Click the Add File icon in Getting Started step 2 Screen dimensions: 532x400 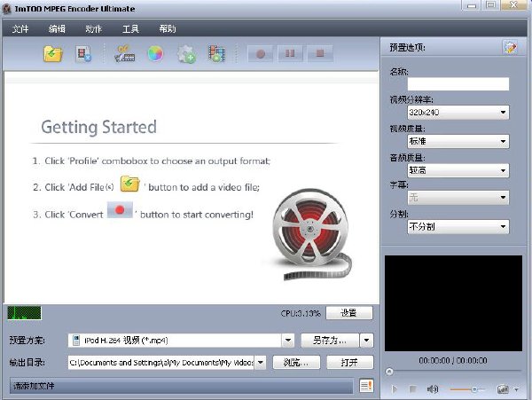tap(130, 184)
